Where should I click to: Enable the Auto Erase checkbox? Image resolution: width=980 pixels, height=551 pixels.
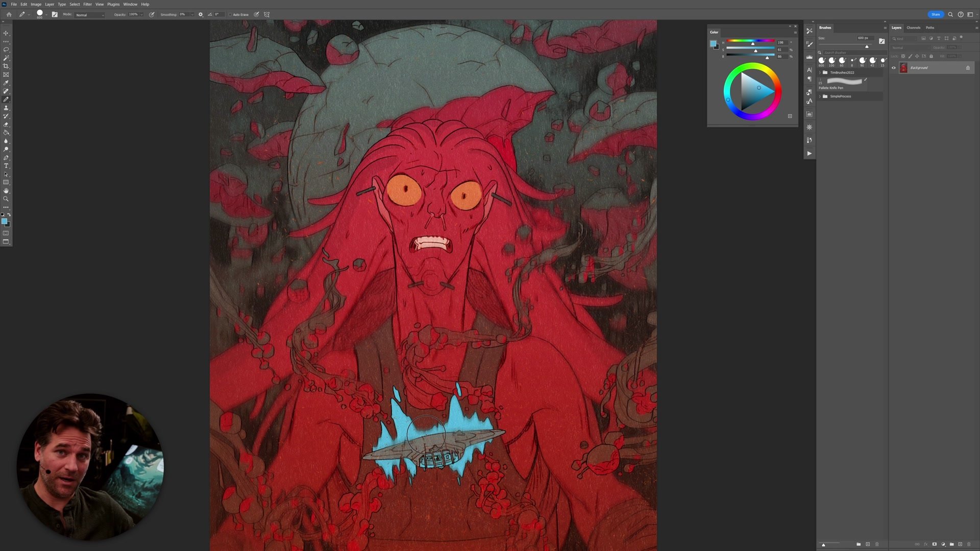231,14
